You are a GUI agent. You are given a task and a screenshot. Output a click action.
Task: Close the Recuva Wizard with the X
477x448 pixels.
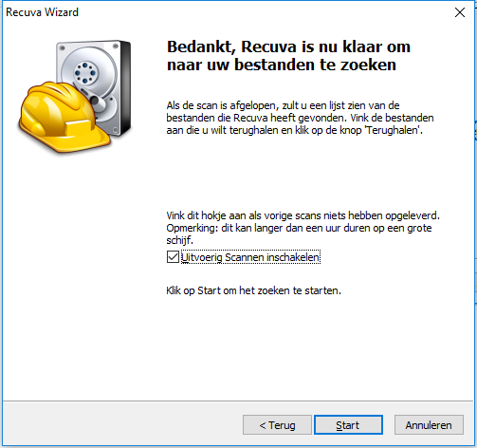[460, 12]
